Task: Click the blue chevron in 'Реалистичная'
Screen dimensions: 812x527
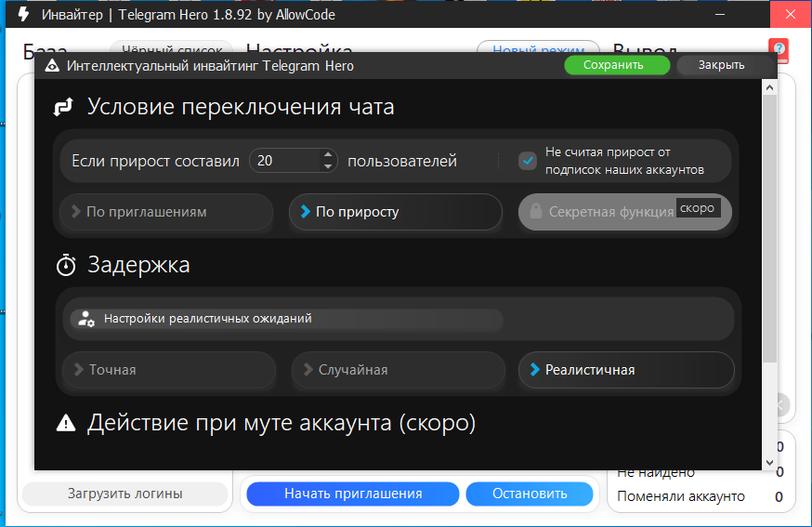Action: click(535, 370)
